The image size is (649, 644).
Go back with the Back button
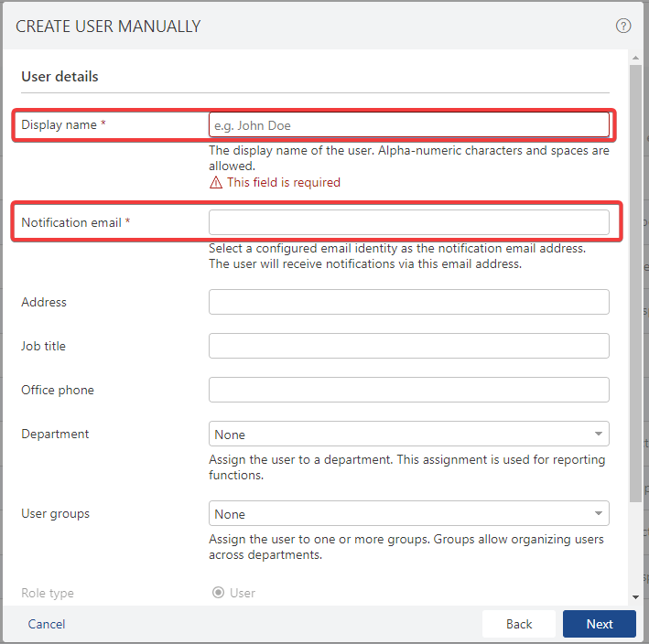[x=519, y=624]
